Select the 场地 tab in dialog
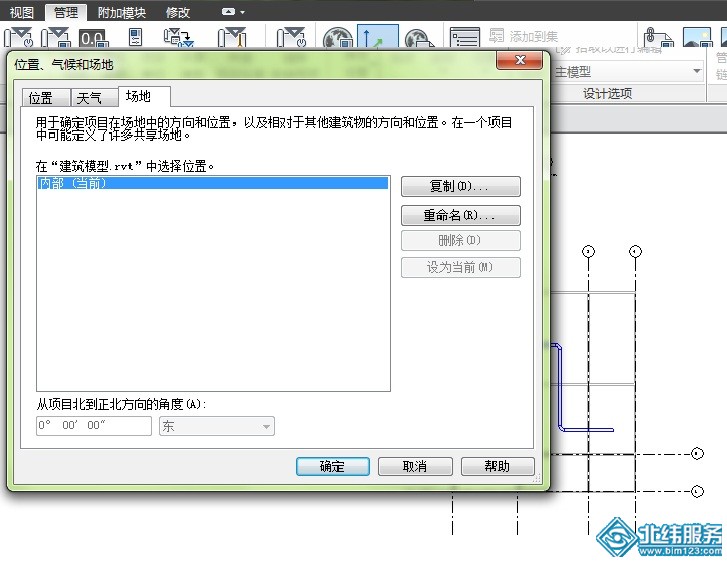The image size is (727, 562). tap(144, 96)
